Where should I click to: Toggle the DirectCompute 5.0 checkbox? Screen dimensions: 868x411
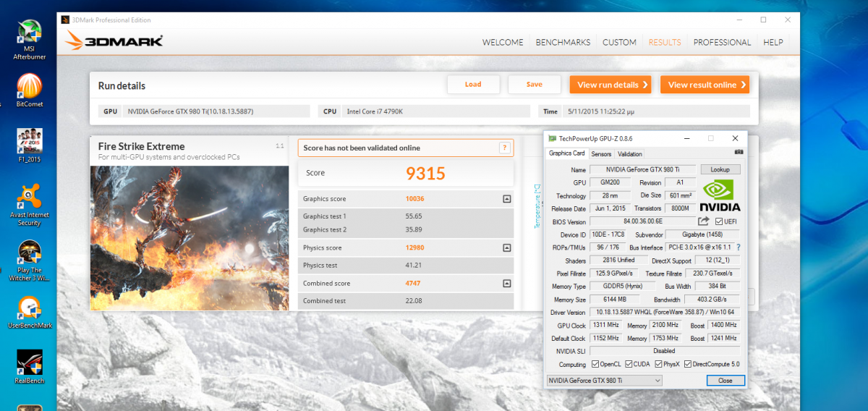point(688,364)
